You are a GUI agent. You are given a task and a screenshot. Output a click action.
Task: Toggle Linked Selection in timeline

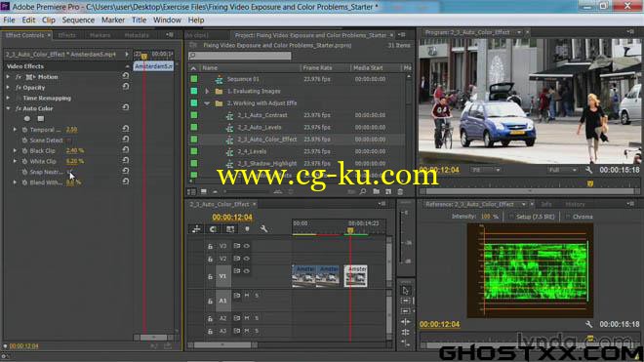point(230,229)
